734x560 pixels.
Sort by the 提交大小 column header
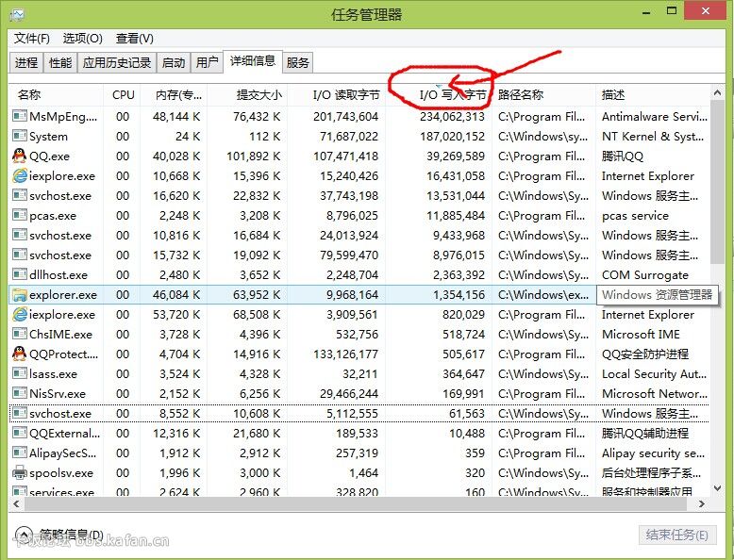(x=247, y=95)
